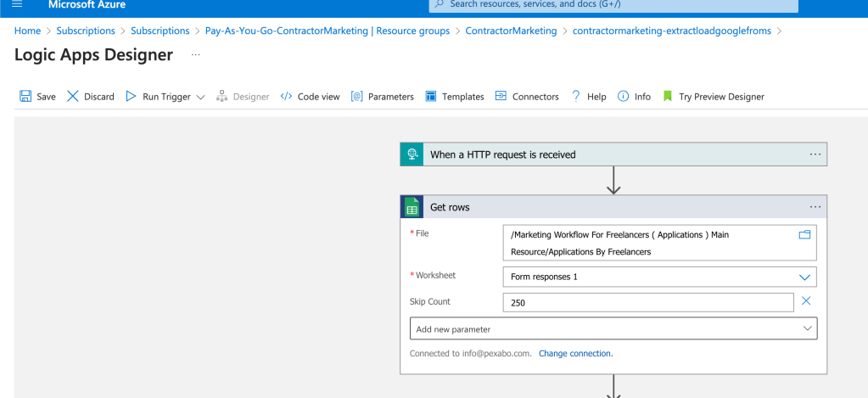Image resolution: width=868 pixels, height=398 pixels.
Task: Go to Home breadcrumb
Action: [x=27, y=31]
